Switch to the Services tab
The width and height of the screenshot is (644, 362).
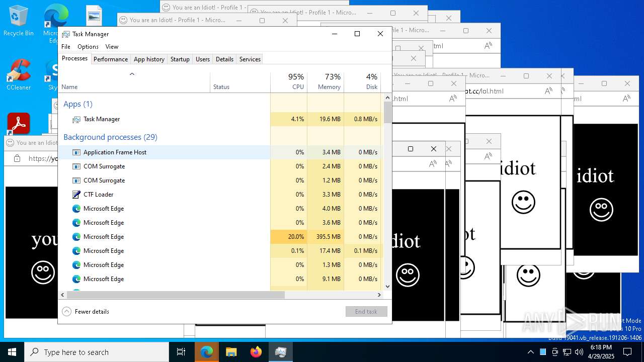coord(250,59)
